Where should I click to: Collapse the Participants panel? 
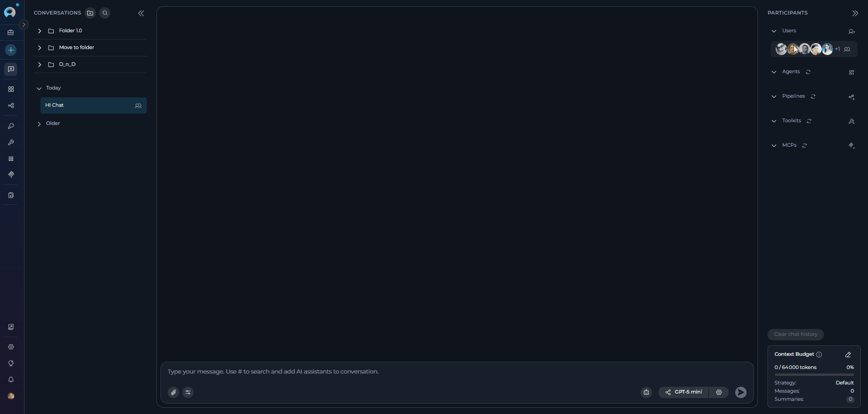(855, 13)
